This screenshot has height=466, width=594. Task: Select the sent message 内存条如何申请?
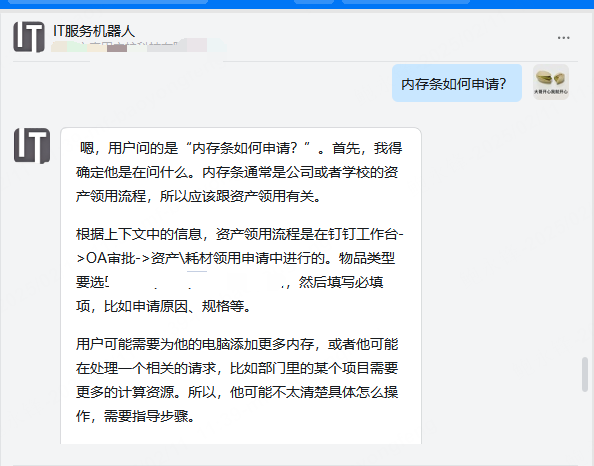click(x=457, y=83)
